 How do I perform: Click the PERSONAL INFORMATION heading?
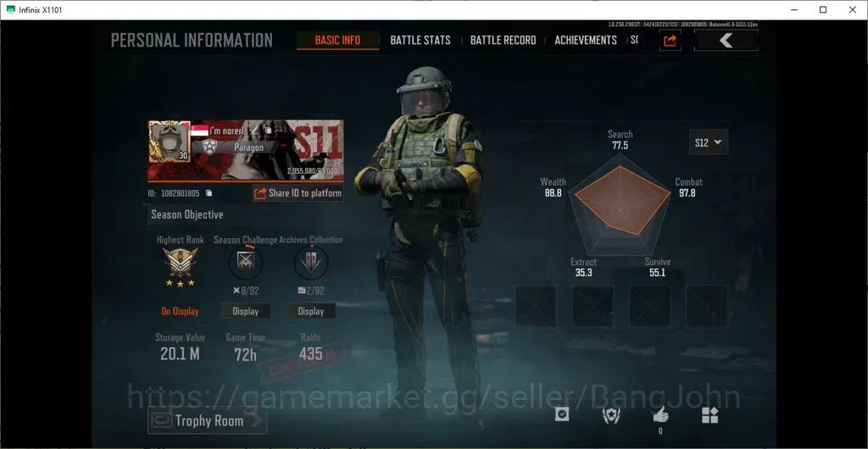[x=192, y=41]
